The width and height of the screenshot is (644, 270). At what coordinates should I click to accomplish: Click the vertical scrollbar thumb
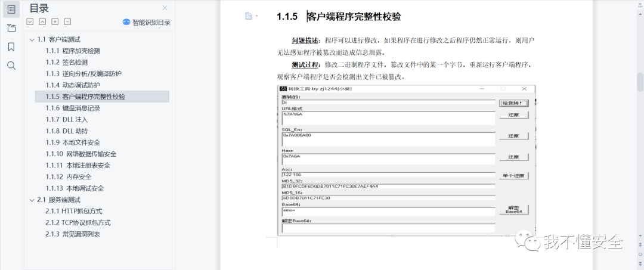point(640,82)
